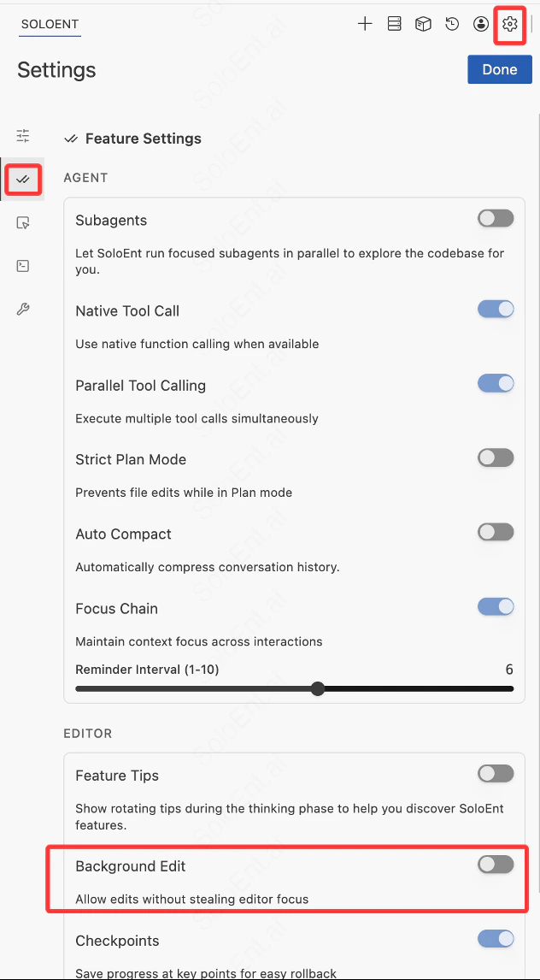Viewport: 540px width, 980px height.
Task: Enable Background Edit
Action: point(496,865)
